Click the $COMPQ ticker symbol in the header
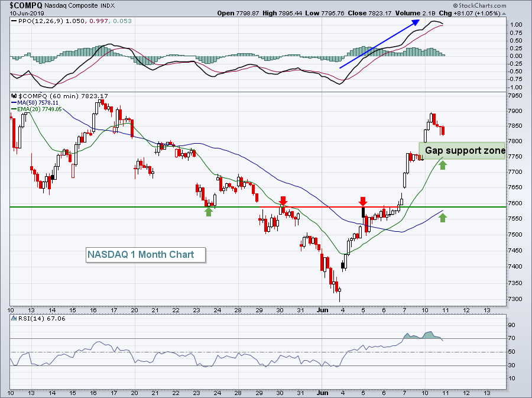 (x=26, y=5)
